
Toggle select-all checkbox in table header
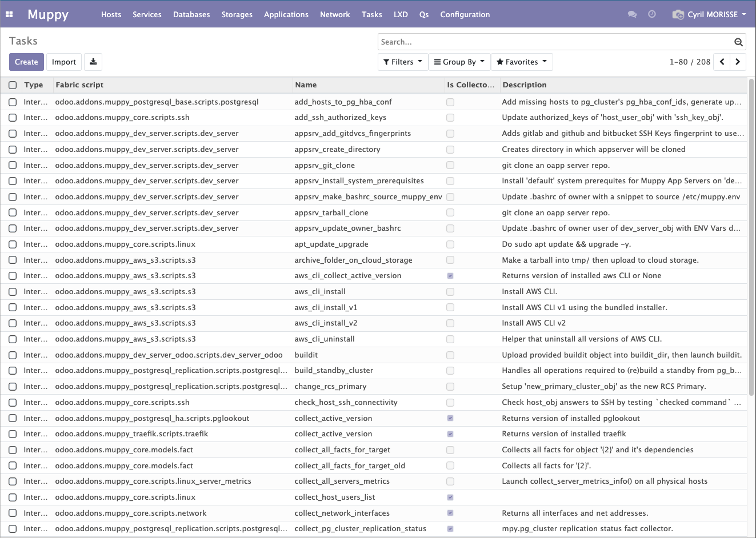pyautogui.click(x=13, y=85)
